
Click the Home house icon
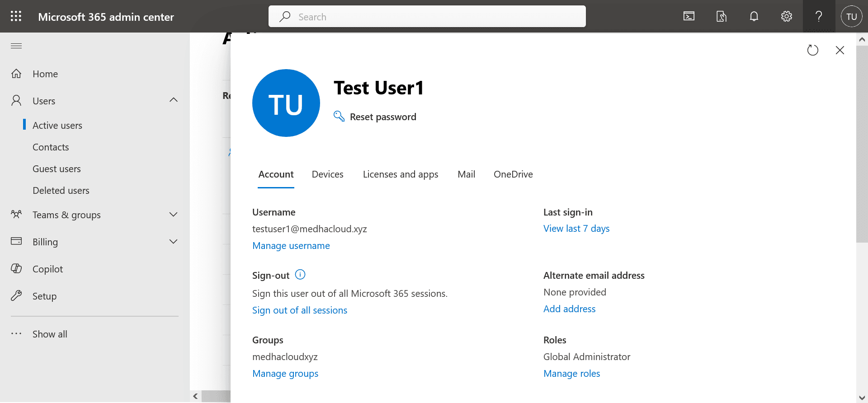tap(16, 74)
